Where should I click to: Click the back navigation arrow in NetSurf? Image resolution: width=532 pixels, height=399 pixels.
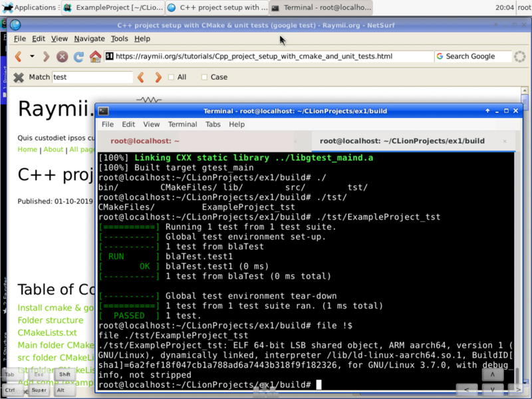tap(18, 57)
